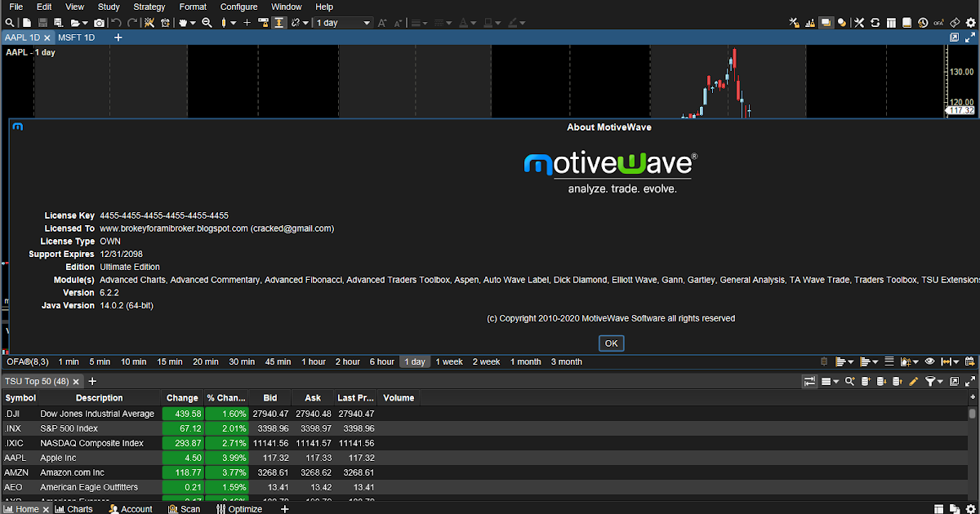Click the locked studies chart icon
980x514 pixels.
pos(810,23)
